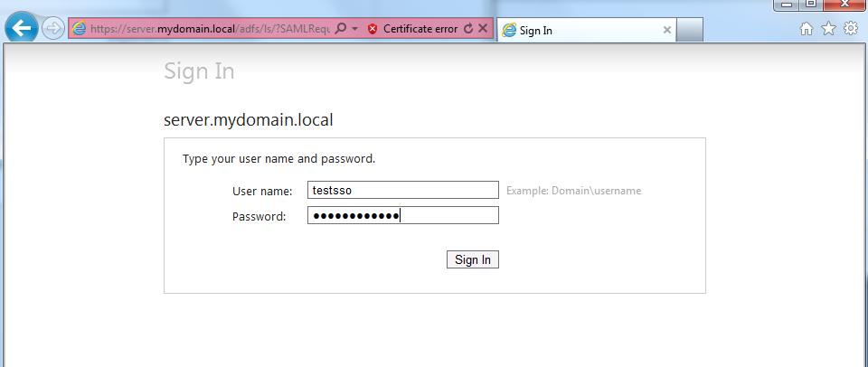Click the Sign In button

click(x=473, y=259)
